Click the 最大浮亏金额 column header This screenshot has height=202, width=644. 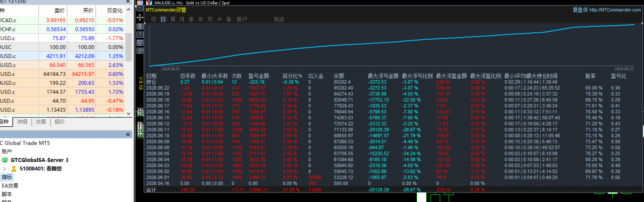383,76
